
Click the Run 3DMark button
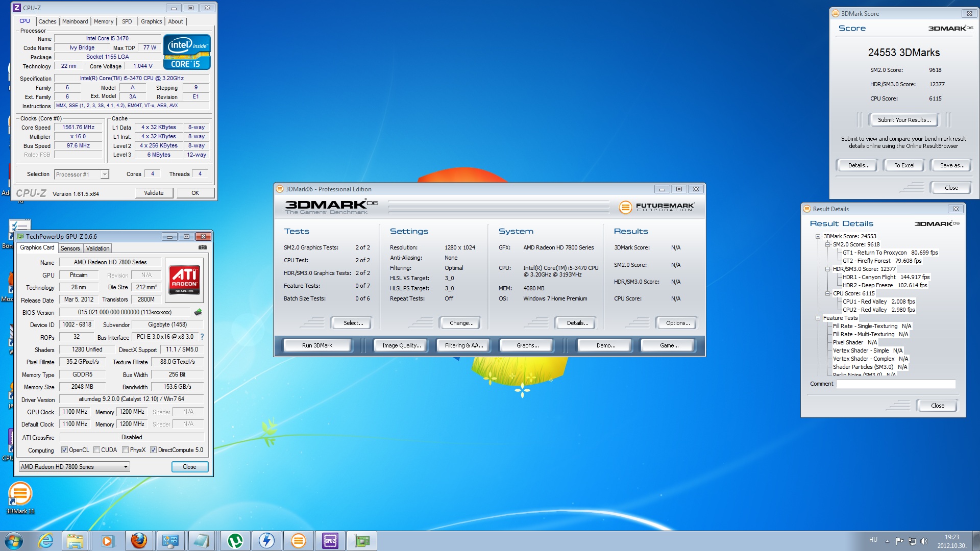point(317,345)
